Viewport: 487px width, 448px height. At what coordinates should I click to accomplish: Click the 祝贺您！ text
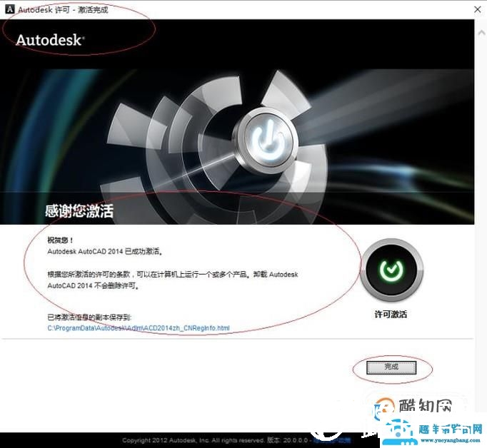(x=60, y=240)
